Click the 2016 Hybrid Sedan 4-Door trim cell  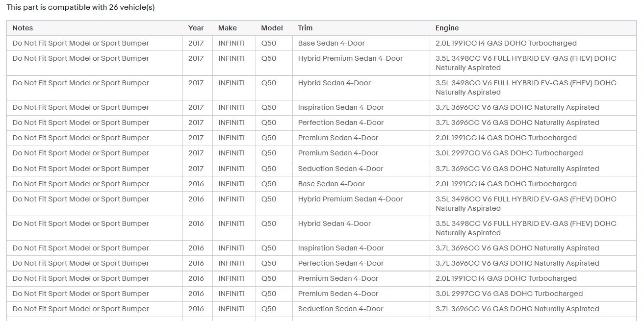tap(335, 223)
